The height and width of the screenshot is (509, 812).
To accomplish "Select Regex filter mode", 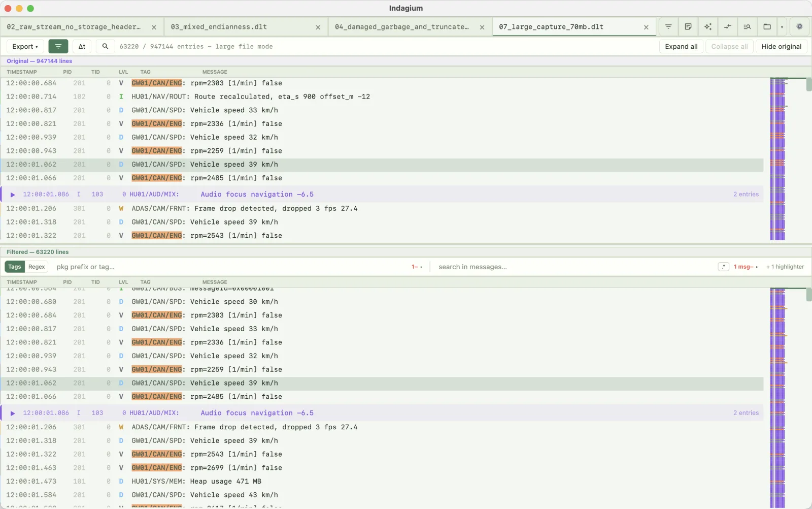I will point(37,267).
